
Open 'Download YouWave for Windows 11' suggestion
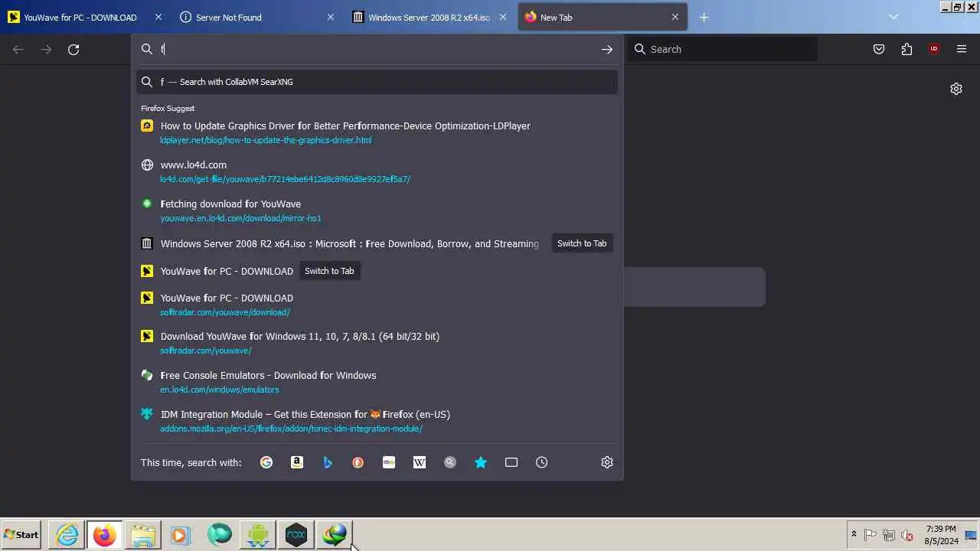[x=377, y=343]
